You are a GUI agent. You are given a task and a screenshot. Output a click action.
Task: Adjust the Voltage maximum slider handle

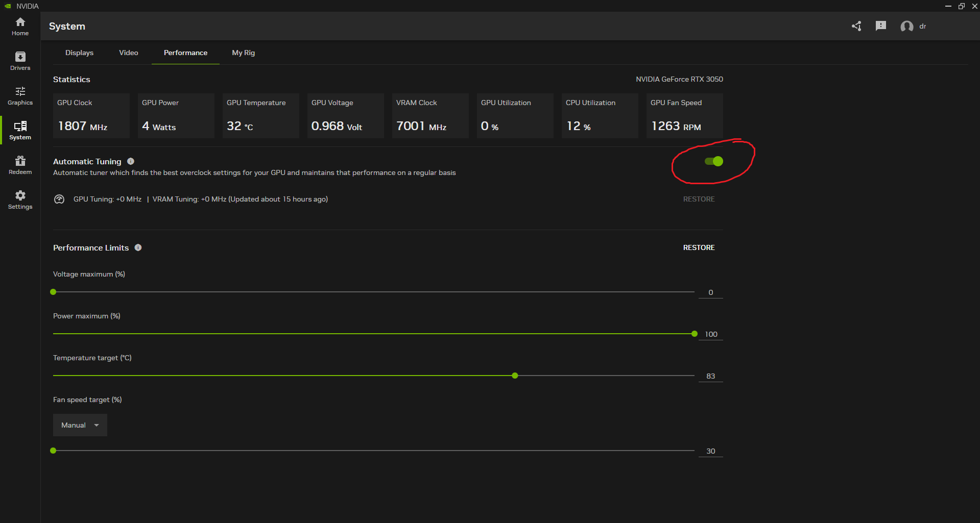click(53, 292)
